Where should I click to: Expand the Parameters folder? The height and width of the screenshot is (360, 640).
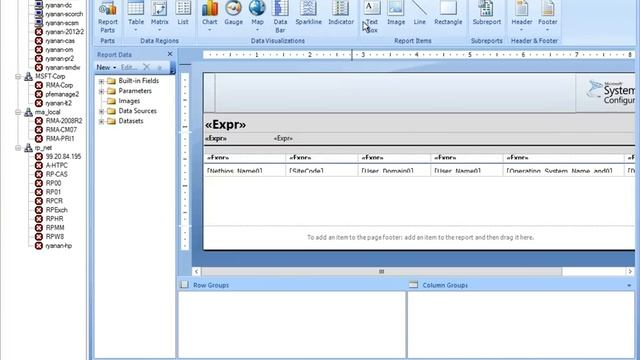tap(101, 91)
